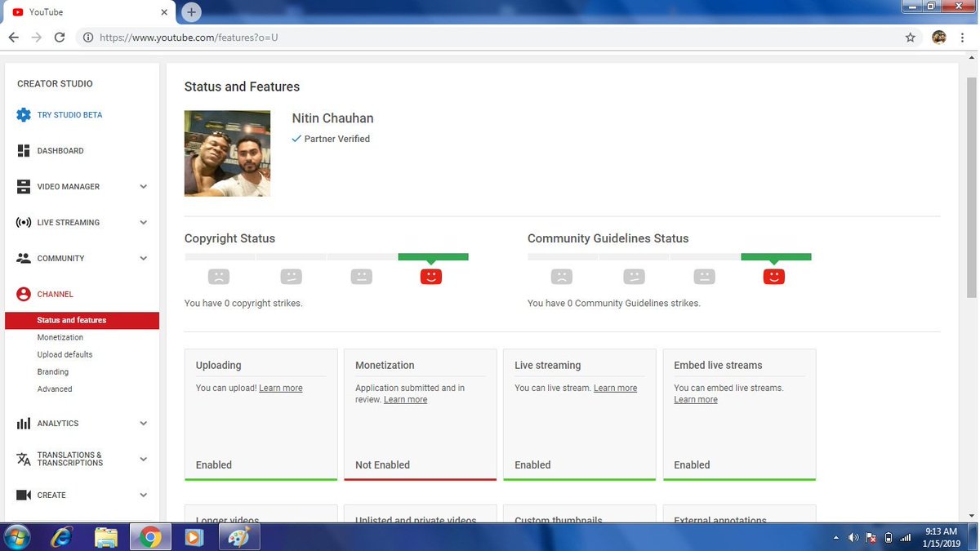Expand the Video Manager section
Viewport: 980px width, 551px height.
[x=144, y=187]
